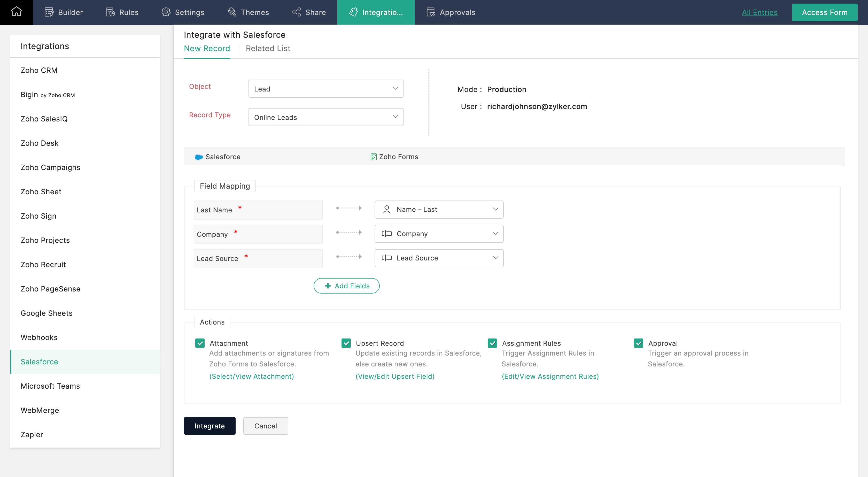868x477 pixels.
Task: Click the text field icon beside Lead Source
Action: click(386, 258)
